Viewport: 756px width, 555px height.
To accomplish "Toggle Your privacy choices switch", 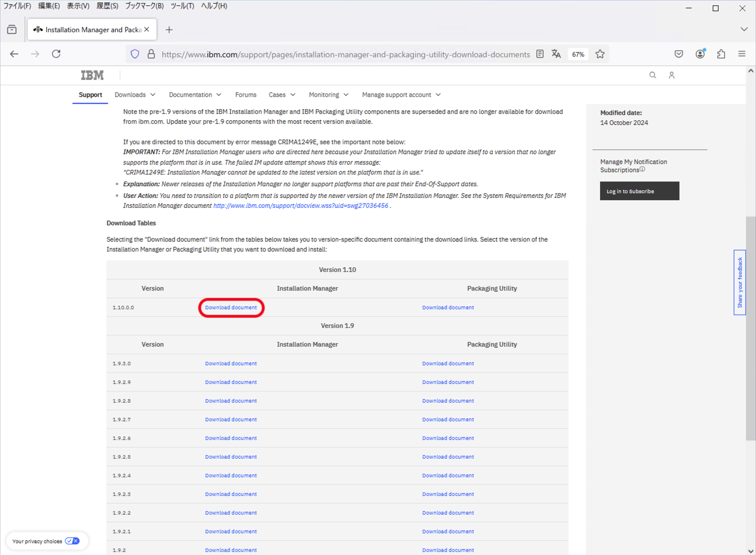I will pos(72,541).
